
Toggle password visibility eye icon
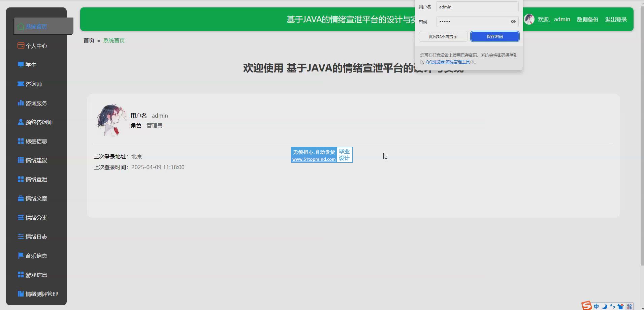click(x=513, y=22)
